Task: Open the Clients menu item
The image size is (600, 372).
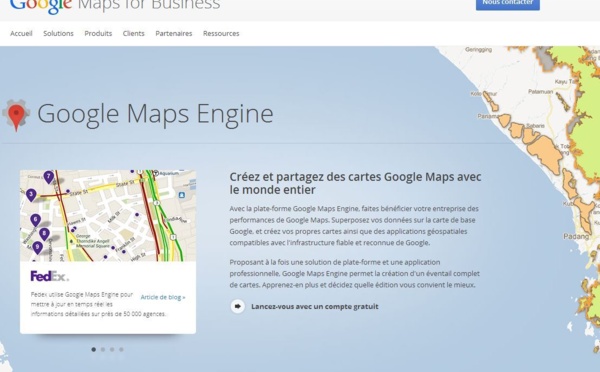Action: pos(134,33)
